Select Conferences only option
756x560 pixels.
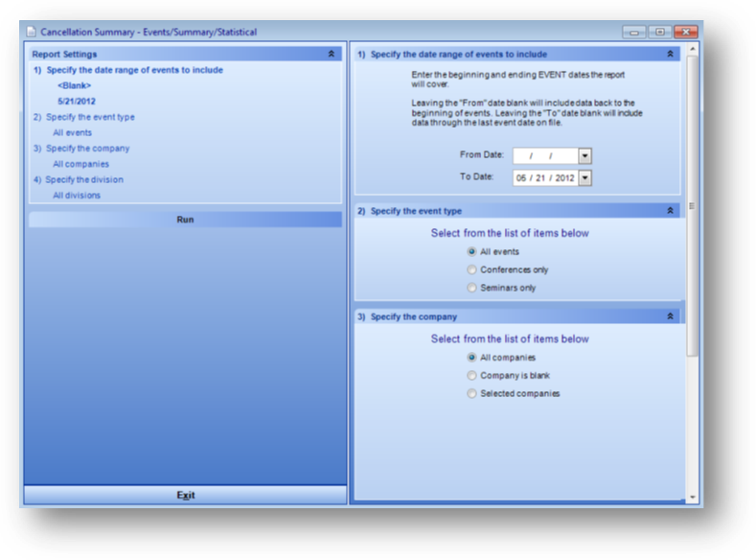(471, 270)
